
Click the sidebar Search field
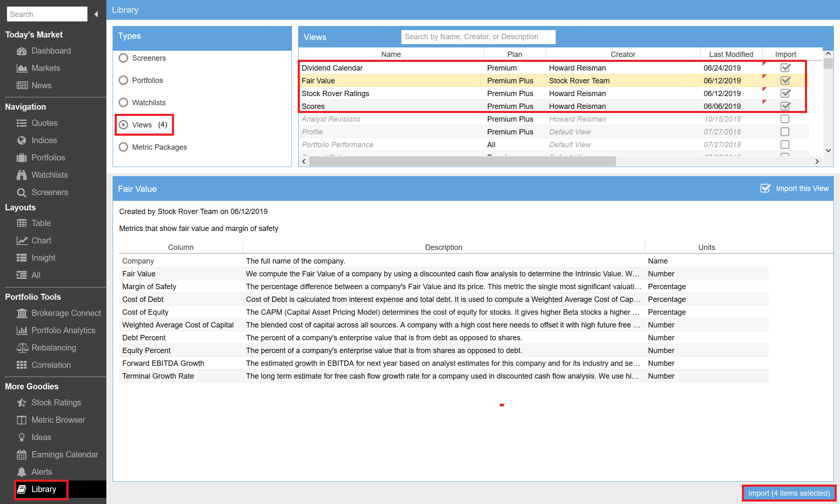point(47,14)
